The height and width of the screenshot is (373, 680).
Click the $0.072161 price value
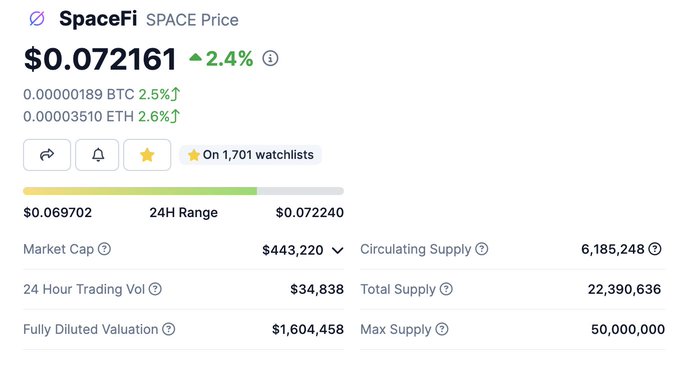[100, 59]
